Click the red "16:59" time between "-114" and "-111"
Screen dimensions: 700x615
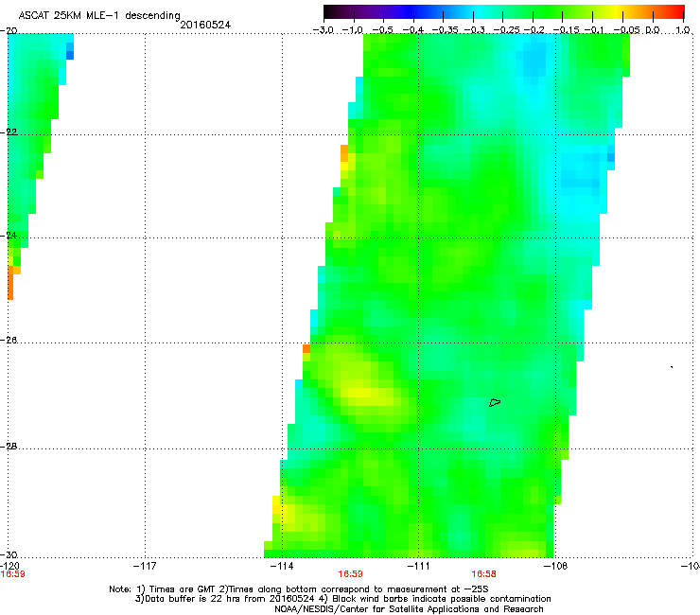[x=350, y=574]
